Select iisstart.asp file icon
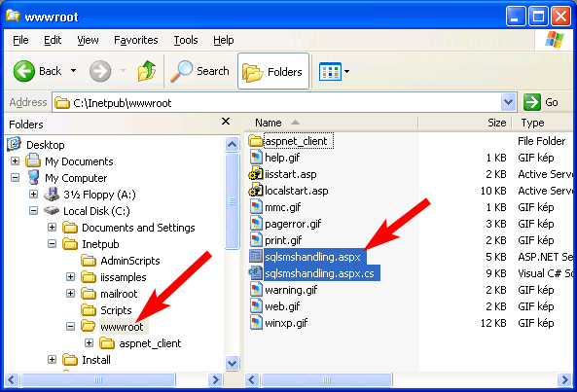Screen dimensions: 577x392 pos(256,174)
